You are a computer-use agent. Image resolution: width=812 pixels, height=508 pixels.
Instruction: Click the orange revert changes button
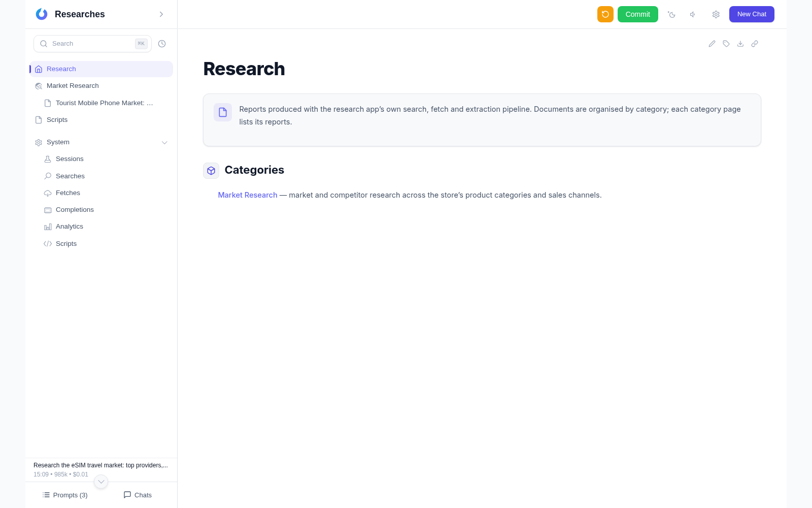coord(605,14)
